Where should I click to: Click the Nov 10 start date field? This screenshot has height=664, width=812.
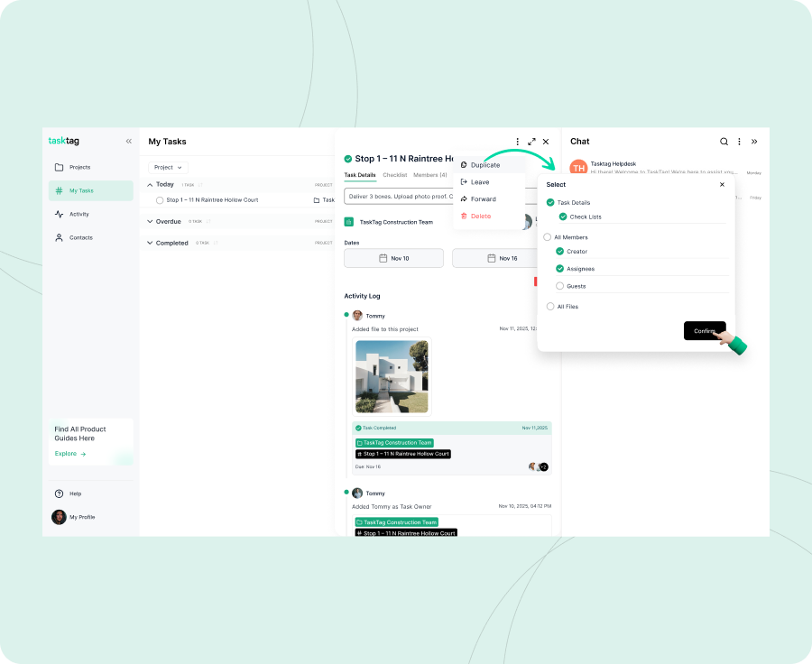coord(393,258)
